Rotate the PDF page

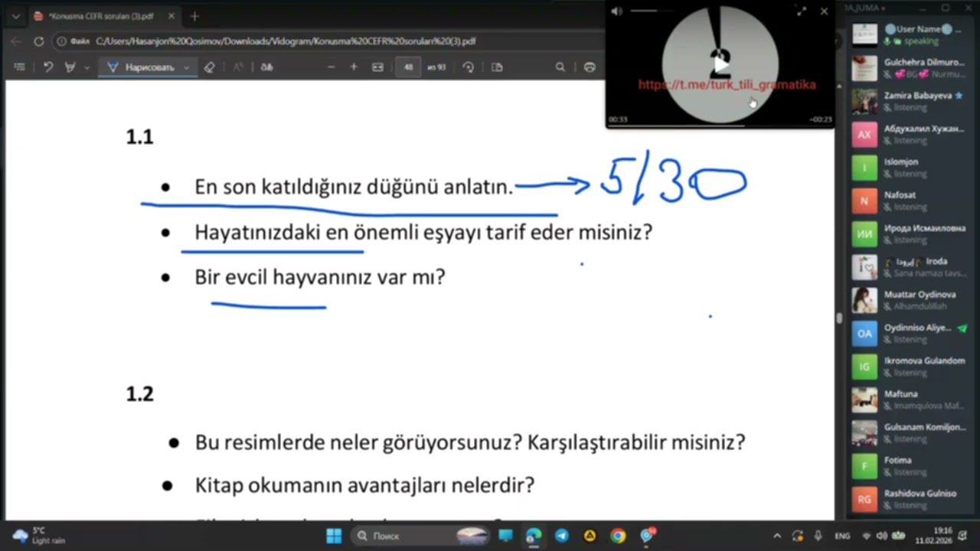(469, 67)
